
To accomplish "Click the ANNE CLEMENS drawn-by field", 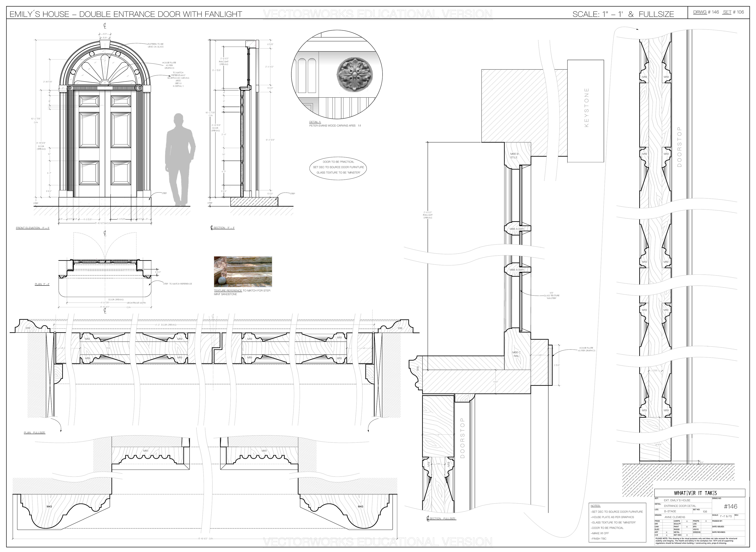I will 675,517.
